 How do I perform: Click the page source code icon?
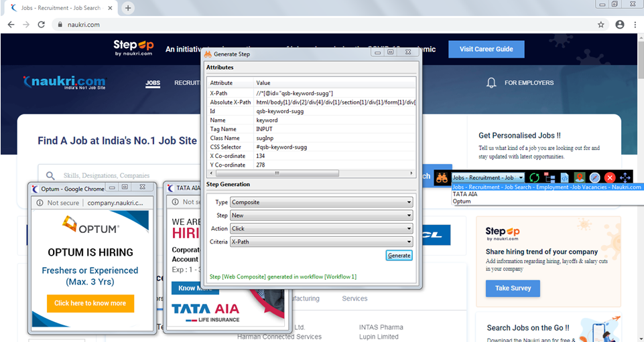tap(564, 177)
